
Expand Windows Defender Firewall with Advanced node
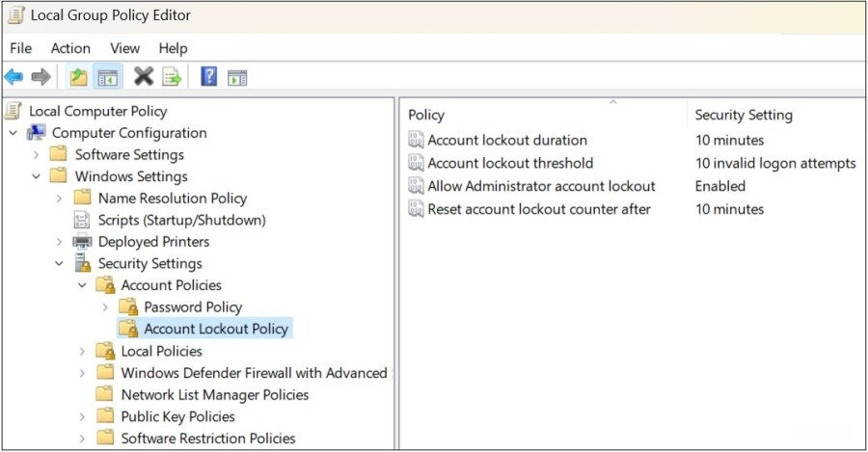click(82, 373)
